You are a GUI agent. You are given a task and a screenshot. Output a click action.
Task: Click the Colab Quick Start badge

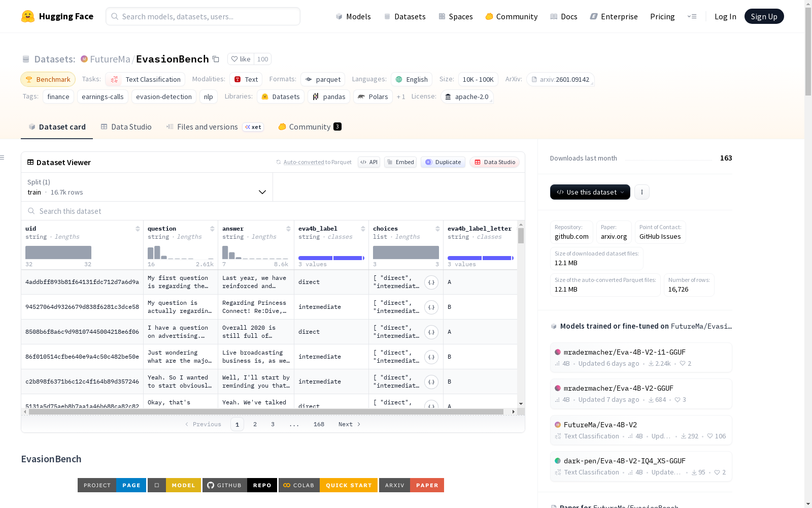(328, 485)
